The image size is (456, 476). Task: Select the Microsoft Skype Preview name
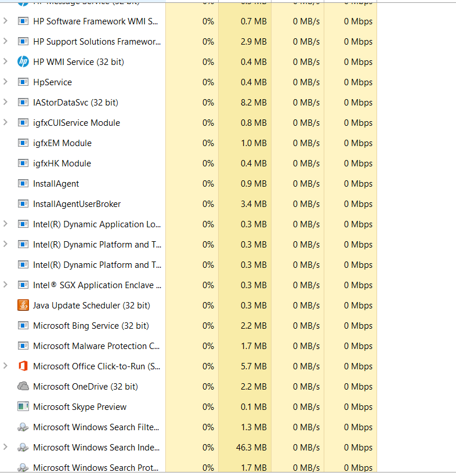(79, 407)
